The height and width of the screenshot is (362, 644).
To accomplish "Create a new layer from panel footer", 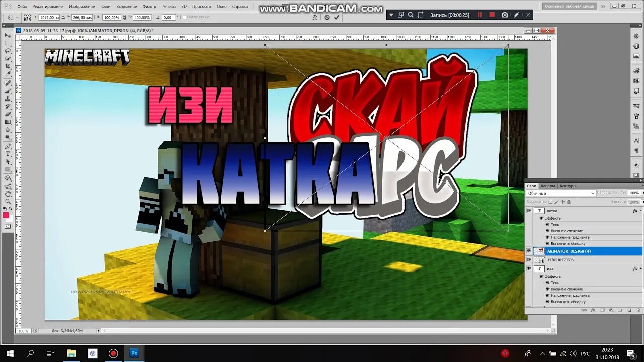I will [x=630, y=310].
